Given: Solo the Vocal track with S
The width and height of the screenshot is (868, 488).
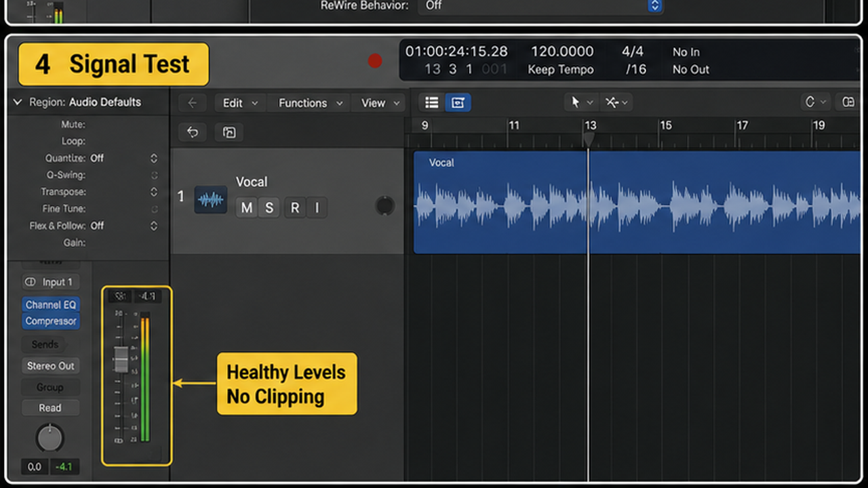Looking at the screenshot, I should coord(269,208).
